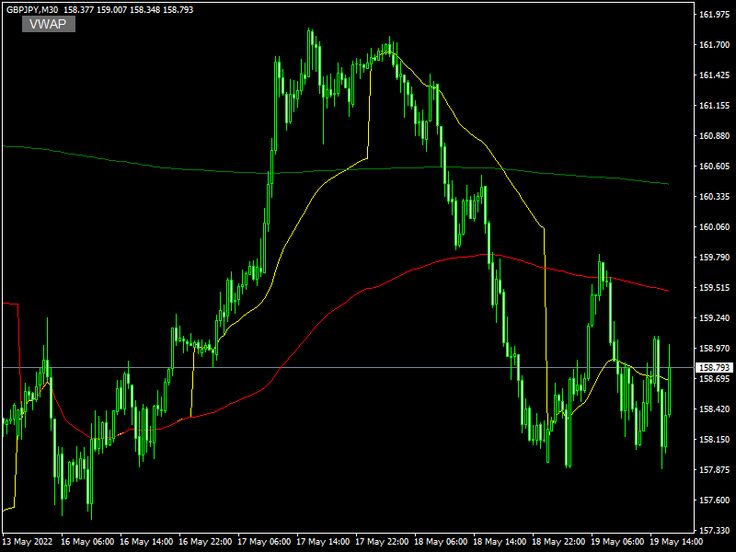Click the 16 May 14:00 time label

(x=146, y=541)
